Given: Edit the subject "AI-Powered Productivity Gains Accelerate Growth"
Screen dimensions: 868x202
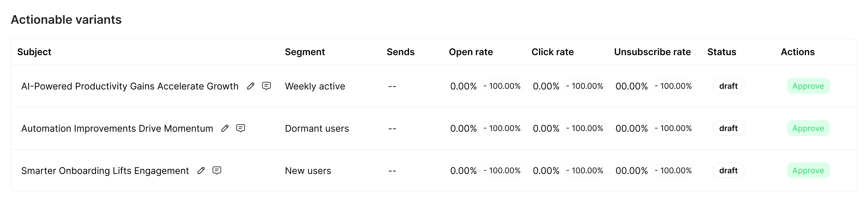Looking at the screenshot, I should 250,86.
